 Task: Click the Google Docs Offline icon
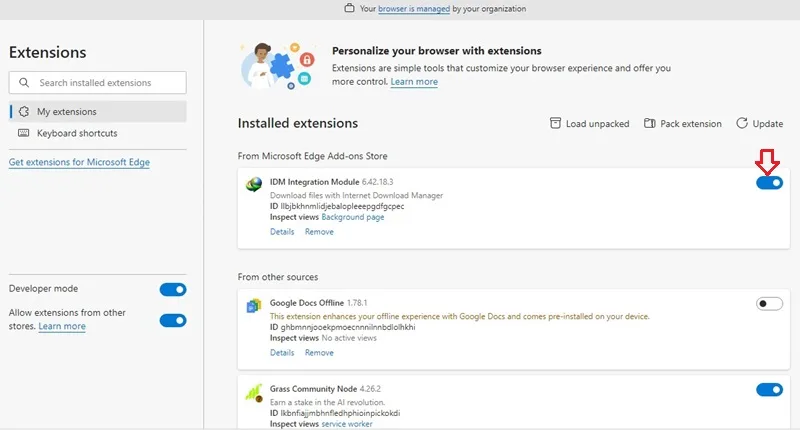pos(254,305)
